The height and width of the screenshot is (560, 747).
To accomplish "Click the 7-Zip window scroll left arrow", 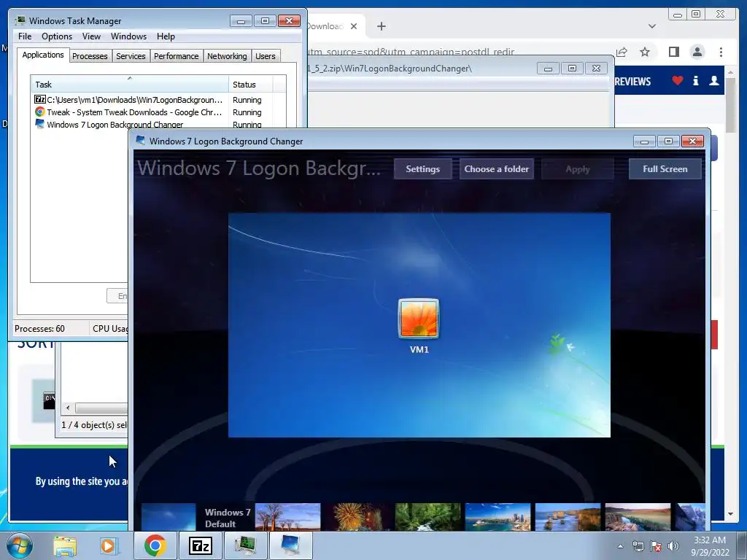I will [68, 408].
